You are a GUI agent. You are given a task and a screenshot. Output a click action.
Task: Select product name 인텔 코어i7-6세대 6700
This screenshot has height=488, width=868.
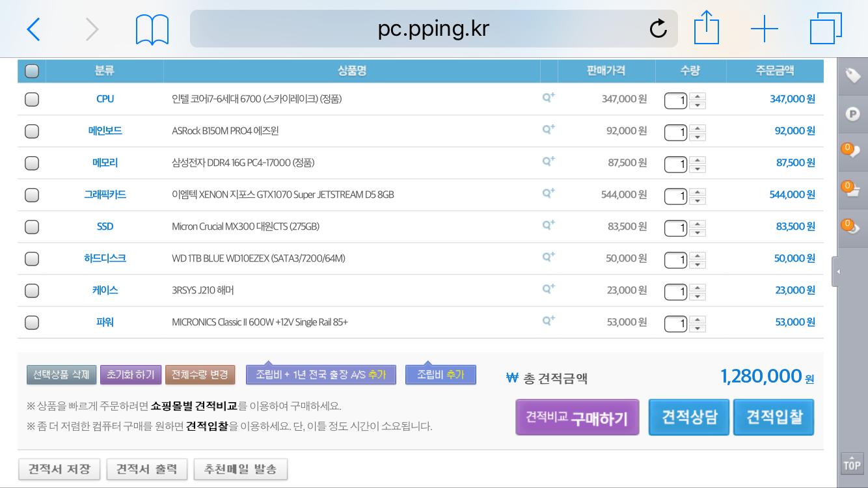[x=257, y=99]
